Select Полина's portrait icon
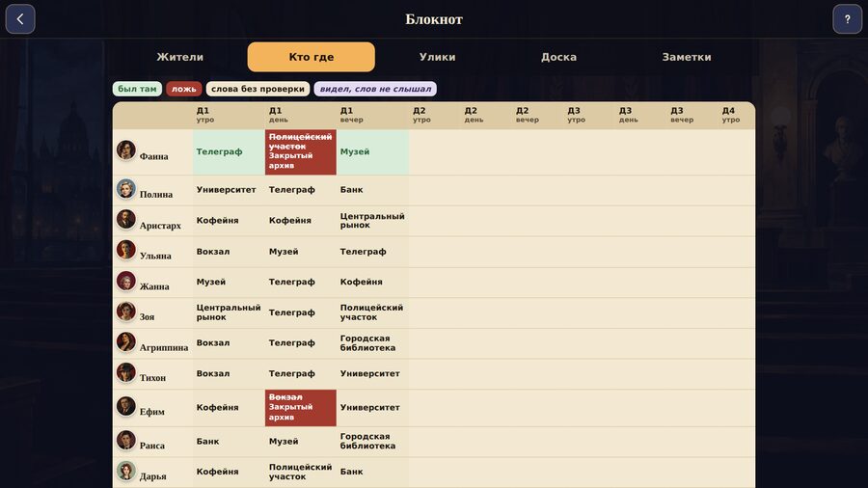 point(126,189)
